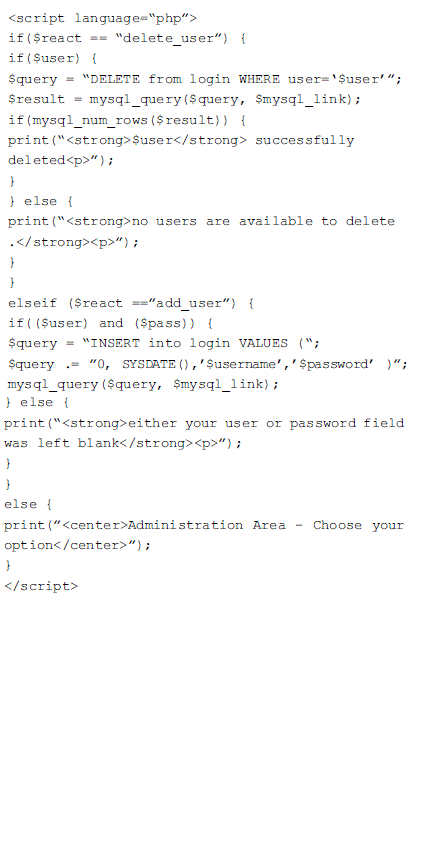The width and height of the screenshot is (426, 860).
Task: Click the 'was left blank' line
Action: point(123,444)
